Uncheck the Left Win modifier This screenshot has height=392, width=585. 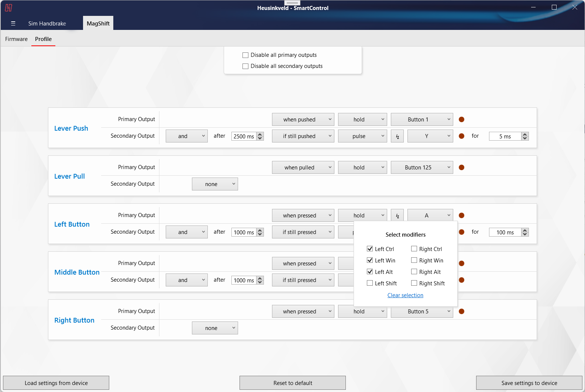370,260
